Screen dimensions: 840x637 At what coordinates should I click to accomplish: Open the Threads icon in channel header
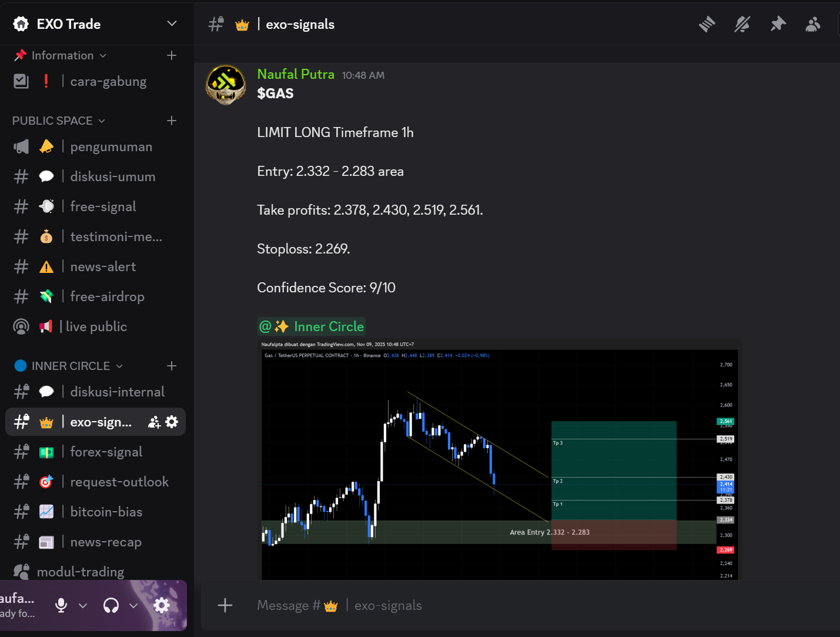(707, 24)
